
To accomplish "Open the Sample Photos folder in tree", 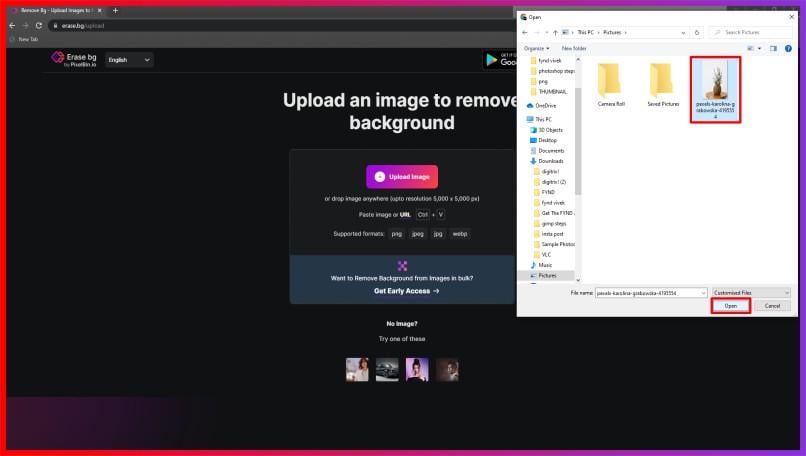I will tap(555, 244).
